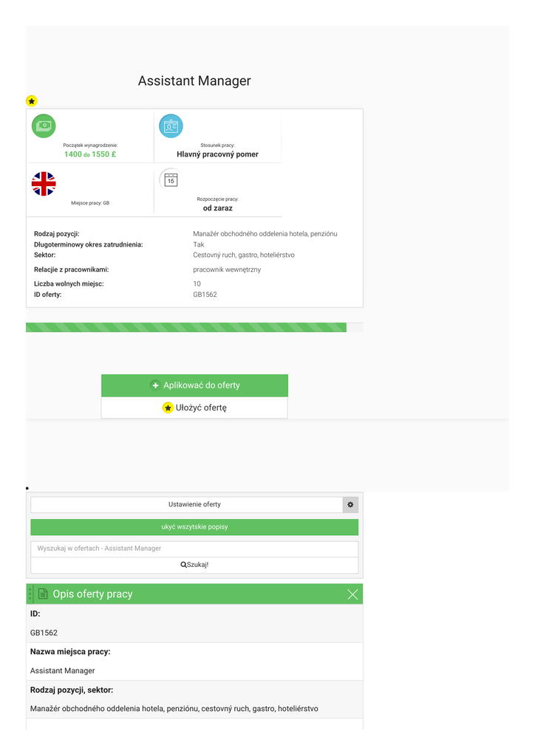This screenshot has width=535, height=756.
Task: Click the 'Hlavný pracovný pomer' employment type text
Action: (x=217, y=154)
